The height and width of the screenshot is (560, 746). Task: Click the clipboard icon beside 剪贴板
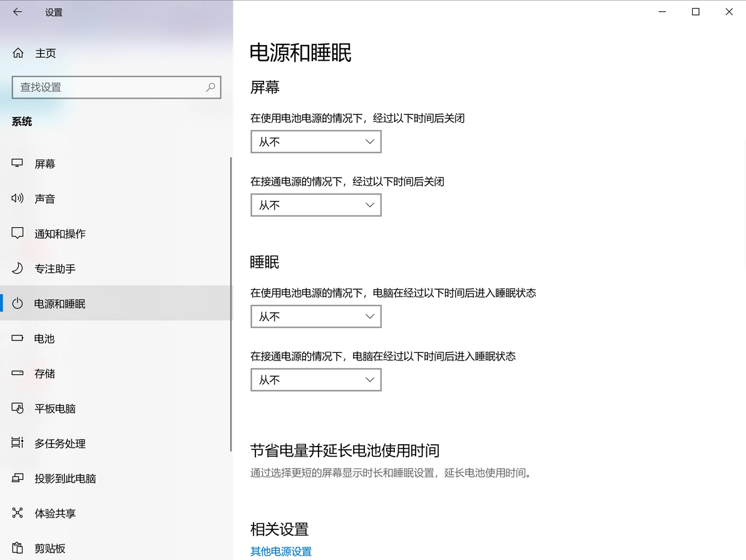coord(17,547)
